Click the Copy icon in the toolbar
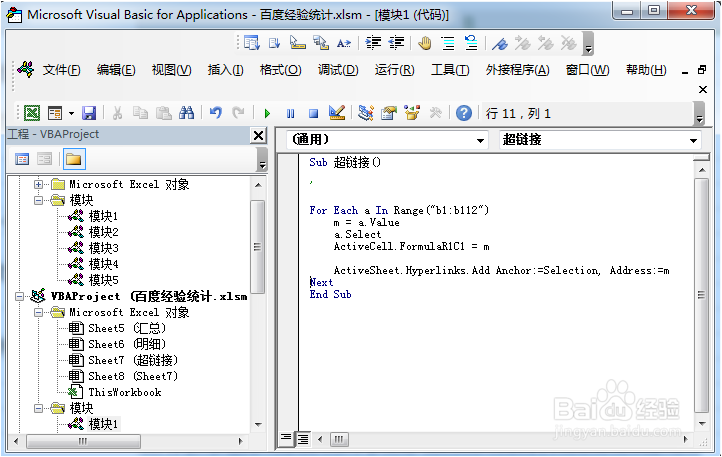 140,113
